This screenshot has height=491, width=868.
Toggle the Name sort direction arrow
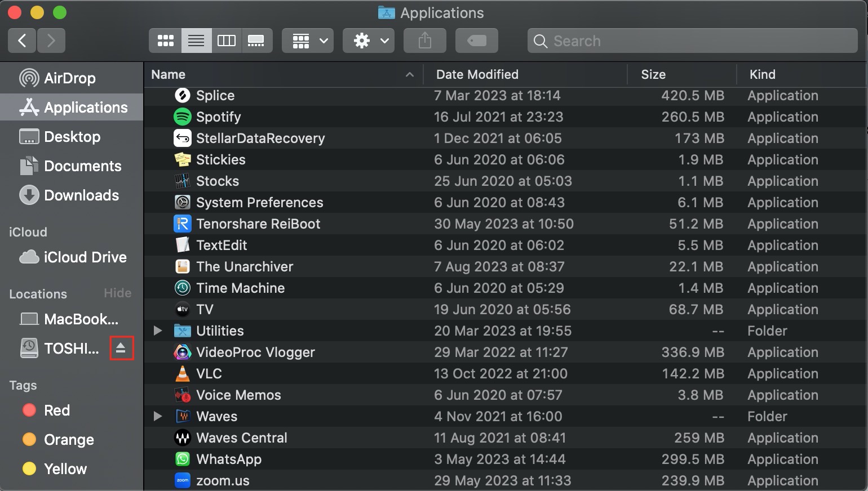tap(410, 74)
